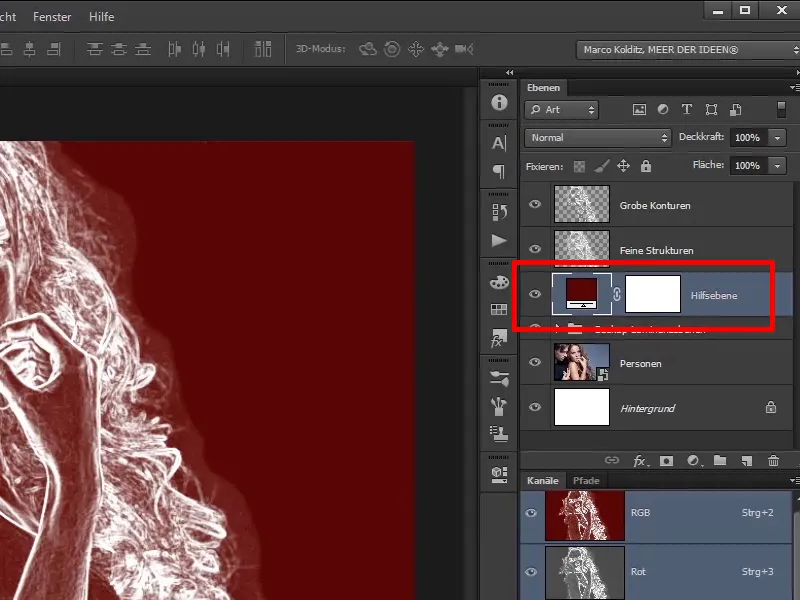Open the Styles fx panel icon
Image resolution: width=800 pixels, height=600 pixels.
[x=499, y=338]
